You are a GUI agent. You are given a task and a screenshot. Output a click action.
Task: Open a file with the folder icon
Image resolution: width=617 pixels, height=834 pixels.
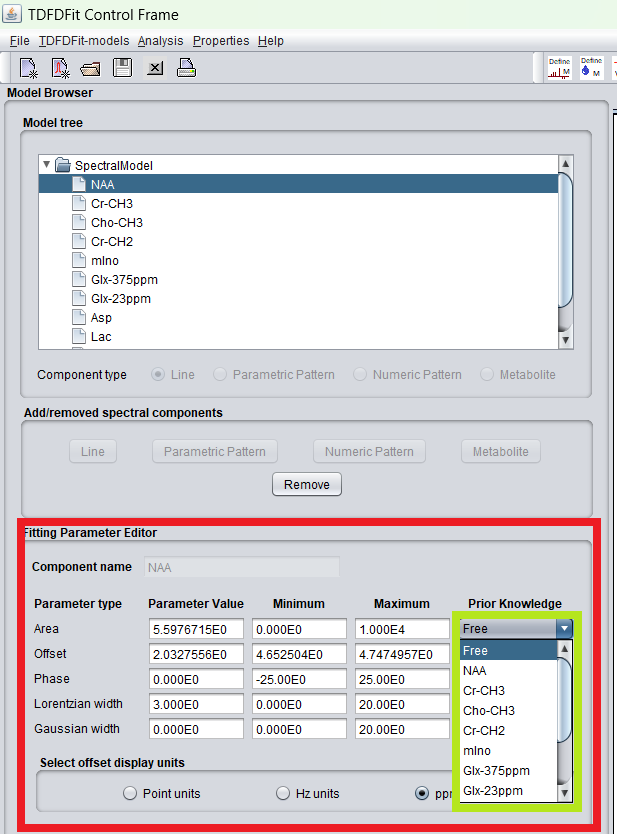tap(90, 69)
